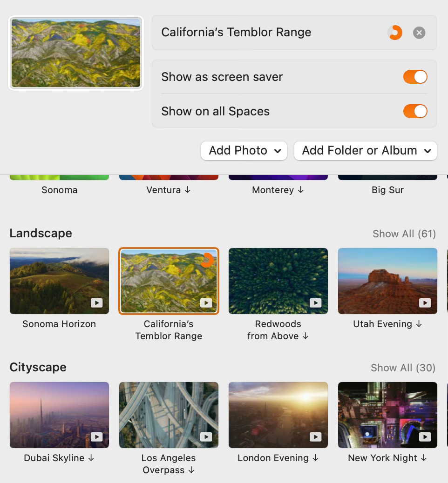Click the play badge on New York Night

(x=425, y=437)
